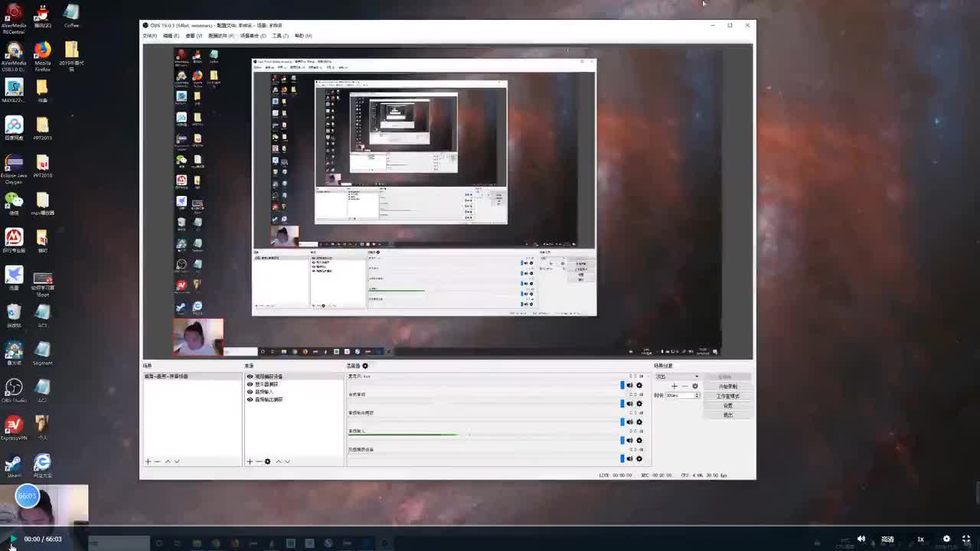Change video quality via 高清 button
Image resolution: width=980 pixels, height=551 pixels.
(x=888, y=540)
